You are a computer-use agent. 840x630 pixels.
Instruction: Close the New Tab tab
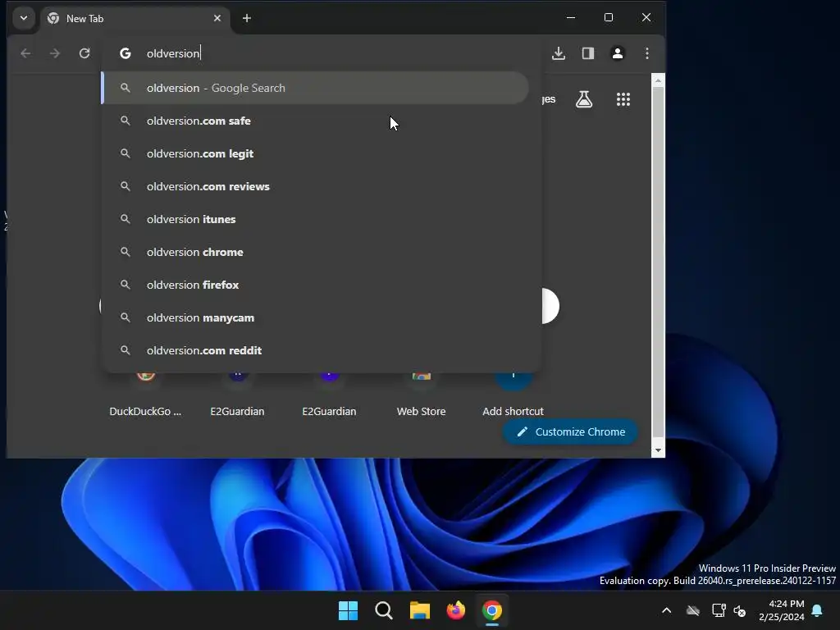click(217, 18)
